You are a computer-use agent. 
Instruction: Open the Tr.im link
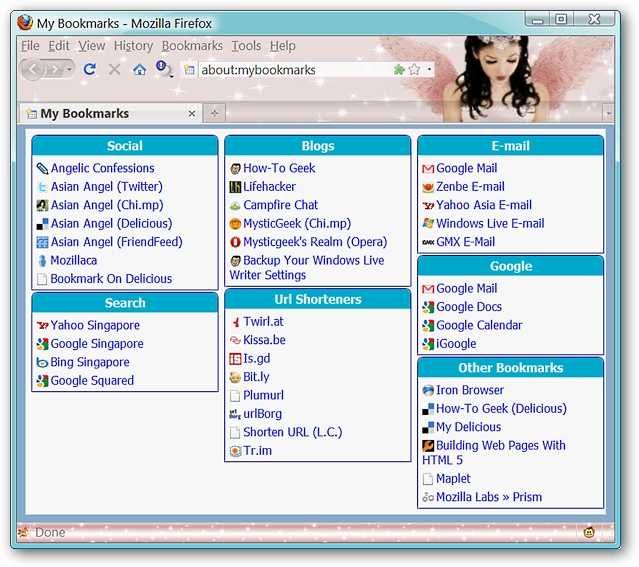(x=257, y=451)
